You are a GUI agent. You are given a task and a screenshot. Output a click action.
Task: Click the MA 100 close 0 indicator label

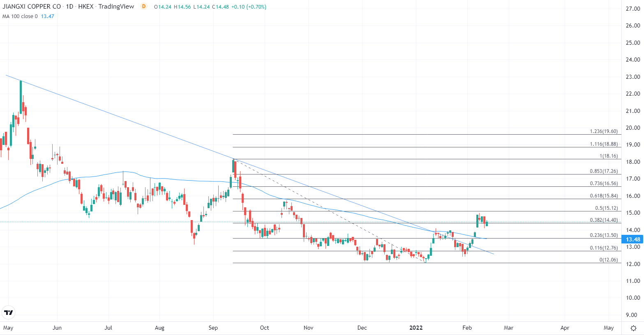pos(20,16)
